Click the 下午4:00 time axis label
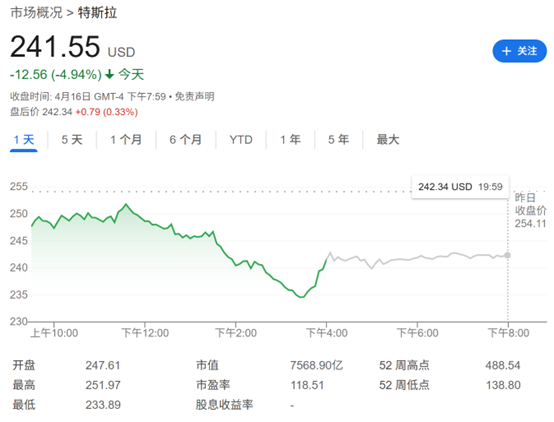Viewport: 554px width, 422px height. point(326,333)
